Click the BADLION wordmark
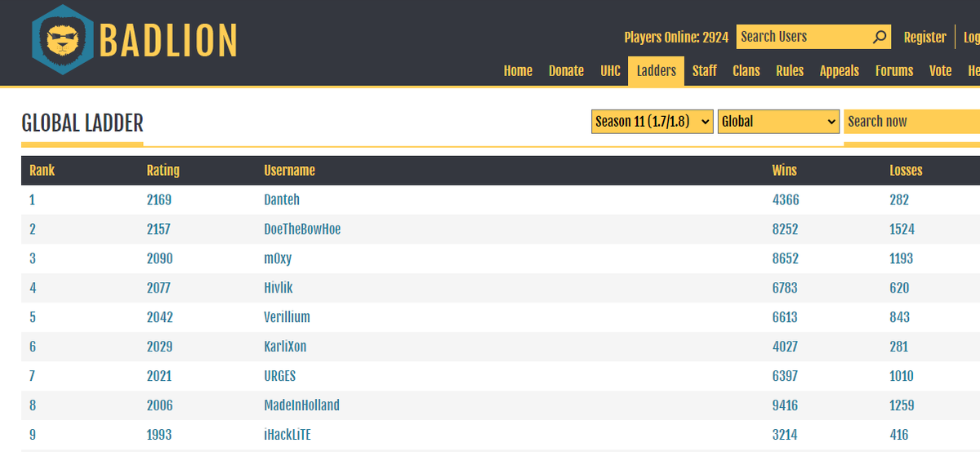The width and height of the screenshot is (980, 452). tap(169, 40)
